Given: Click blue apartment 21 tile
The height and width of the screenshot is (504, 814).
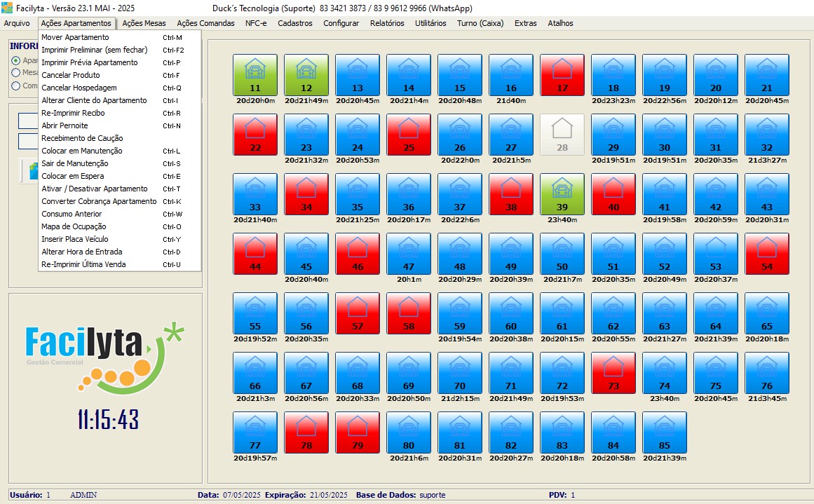Looking at the screenshot, I should [766, 75].
